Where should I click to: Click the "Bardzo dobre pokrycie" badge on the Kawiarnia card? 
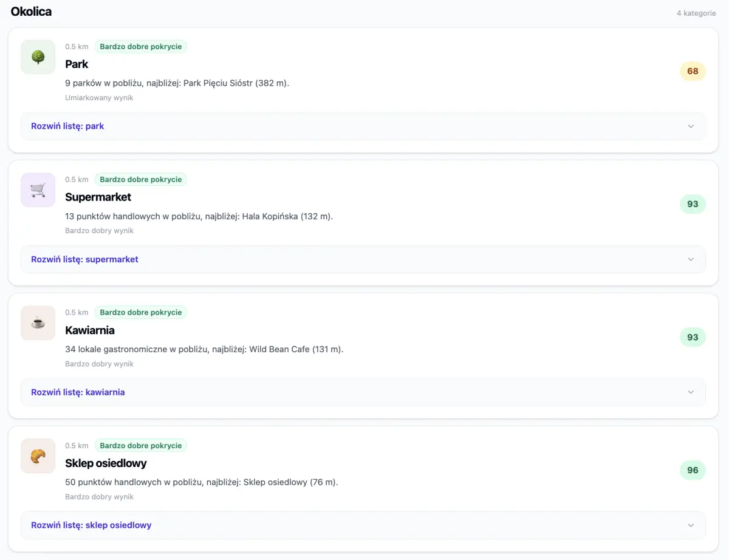[141, 313]
